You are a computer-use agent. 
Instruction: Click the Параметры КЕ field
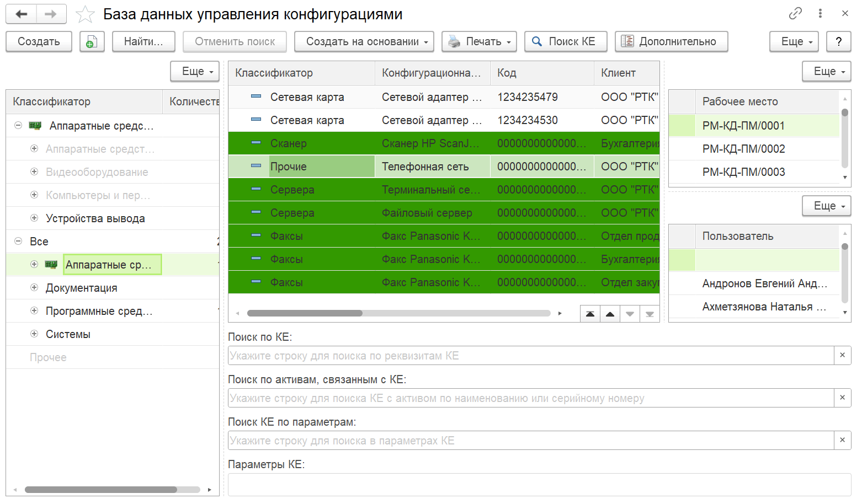[539, 485]
